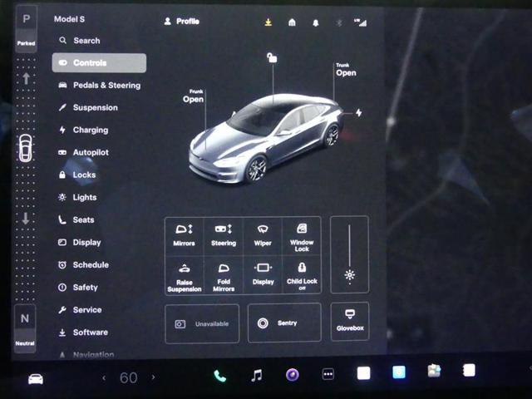The image size is (532, 399).
Task: Toggle Sentry mode
Action: pyautogui.click(x=284, y=323)
